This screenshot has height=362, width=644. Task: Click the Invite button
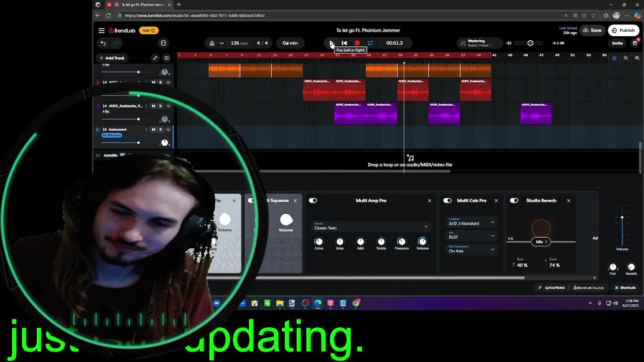617,43
